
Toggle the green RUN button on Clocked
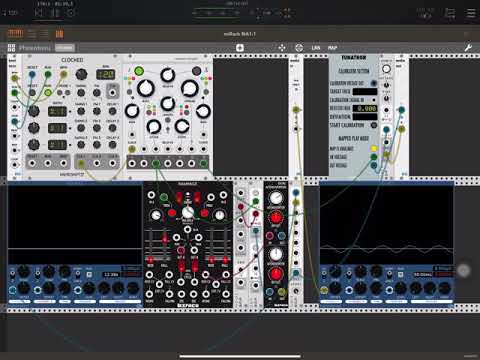[x=48, y=92]
